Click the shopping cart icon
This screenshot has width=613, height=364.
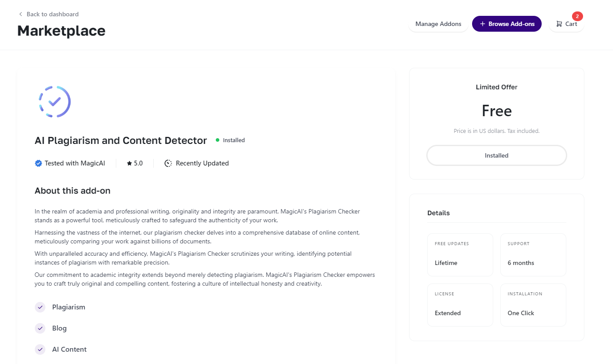click(559, 24)
